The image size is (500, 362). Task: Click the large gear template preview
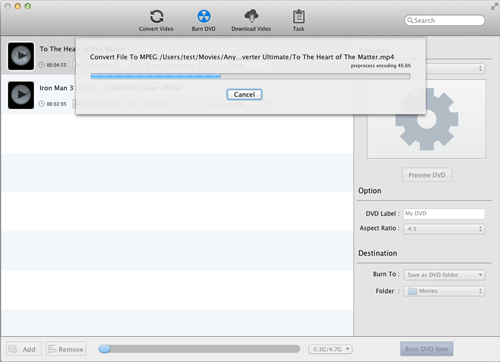click(426, 119)
